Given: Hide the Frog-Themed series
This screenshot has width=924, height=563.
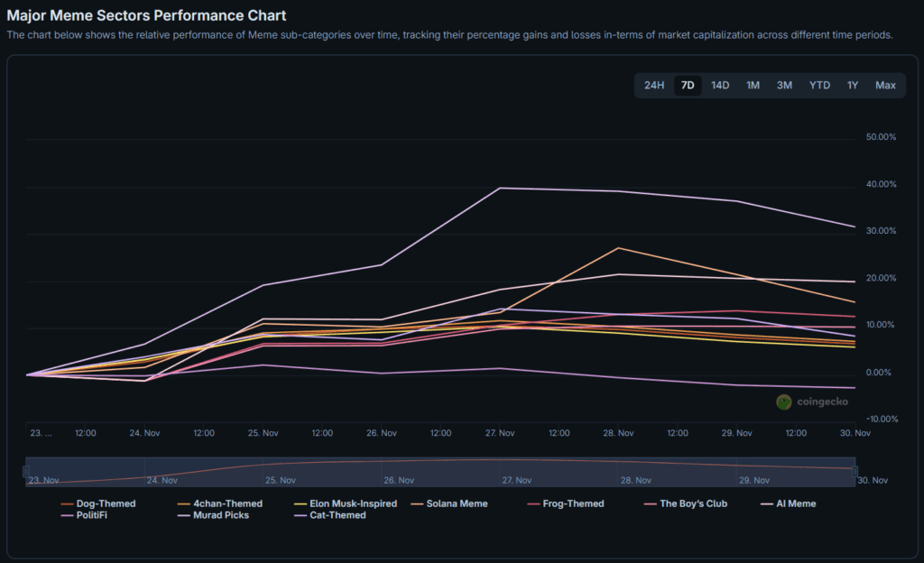Looking at the screenshot, I should (x=573, y=503).
